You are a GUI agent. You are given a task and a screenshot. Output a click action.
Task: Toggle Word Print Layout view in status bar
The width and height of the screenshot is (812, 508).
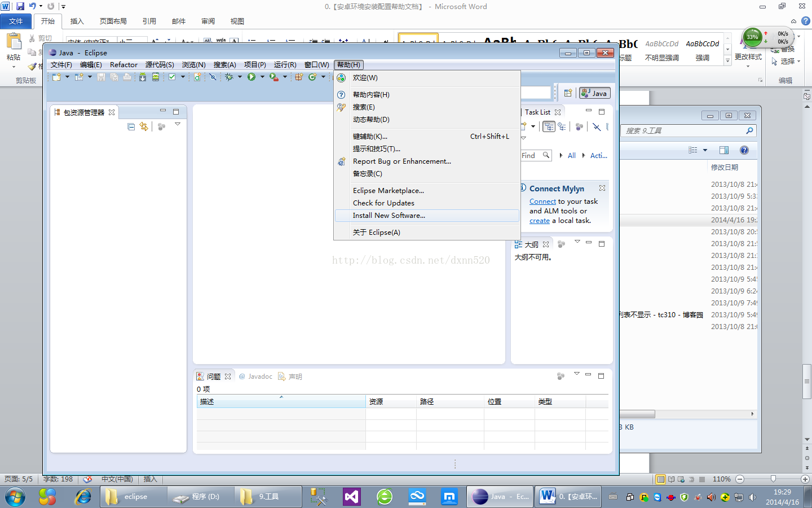tap(661, 479)
